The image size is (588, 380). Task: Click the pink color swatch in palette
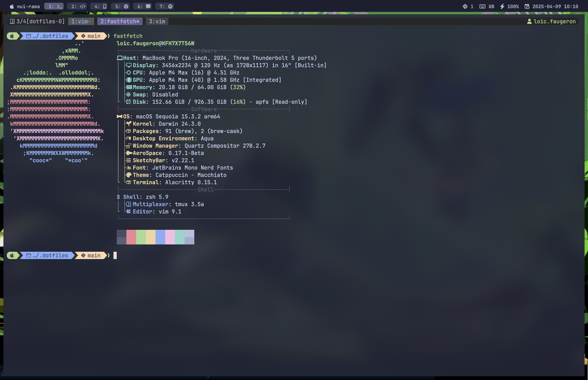pos(170,237)
